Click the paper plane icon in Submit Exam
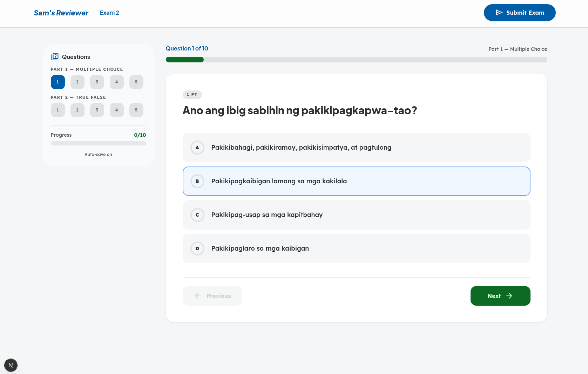 pos(499,13)
